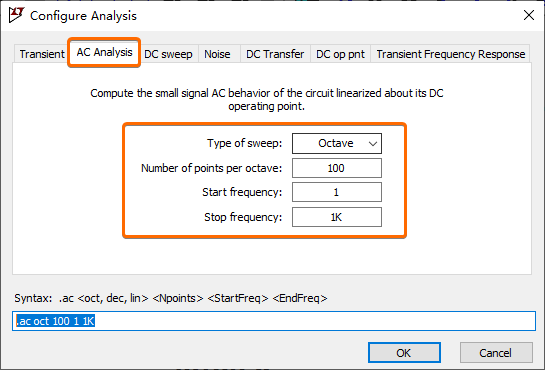Viewport: 545px width, 370px height.
Task: Click the Type of sweep label
Action: (x=245, y=143)
